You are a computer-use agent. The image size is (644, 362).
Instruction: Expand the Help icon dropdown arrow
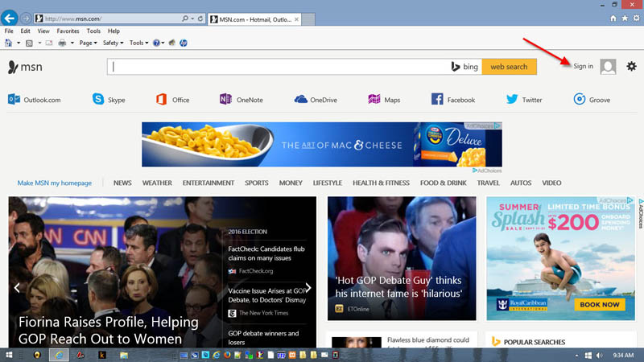(163, 43)
